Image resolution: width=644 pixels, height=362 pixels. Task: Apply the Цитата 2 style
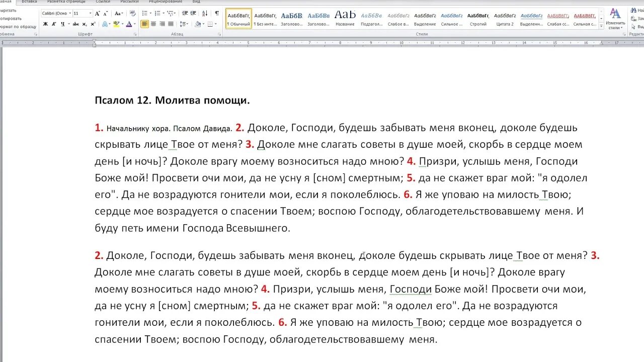pyautogui.click(x=505, y=19)
